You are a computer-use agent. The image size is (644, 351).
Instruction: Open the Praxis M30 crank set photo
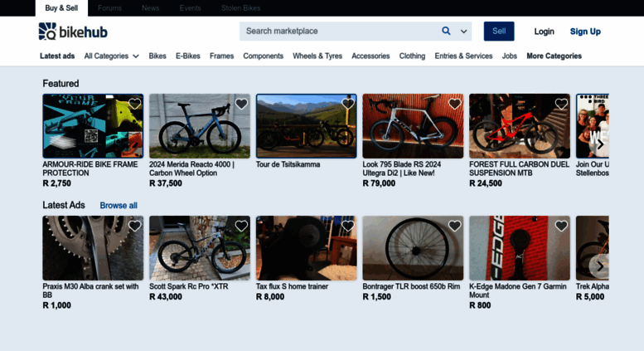point(93,248)
